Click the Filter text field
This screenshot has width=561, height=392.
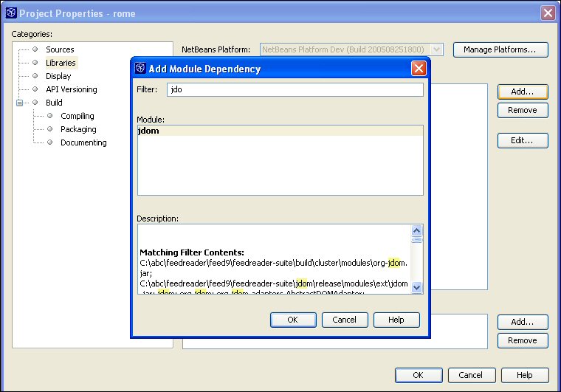295,89
